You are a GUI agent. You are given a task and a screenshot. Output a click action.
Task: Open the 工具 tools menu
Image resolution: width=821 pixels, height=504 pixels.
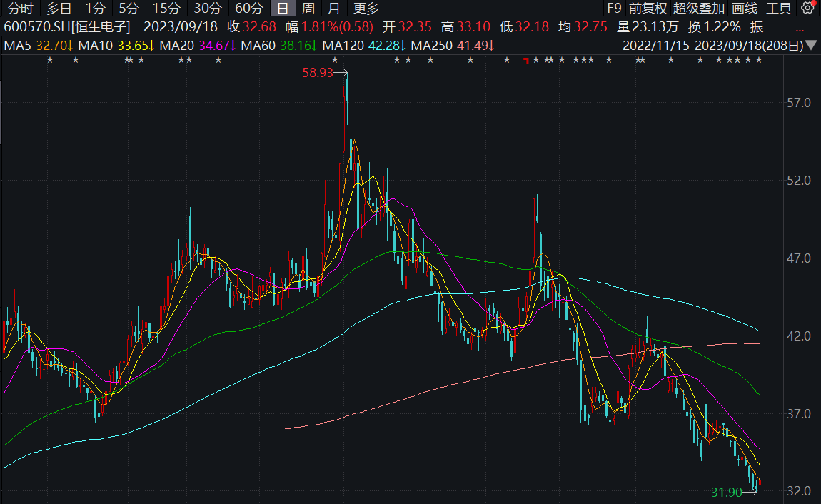[779, 9]
